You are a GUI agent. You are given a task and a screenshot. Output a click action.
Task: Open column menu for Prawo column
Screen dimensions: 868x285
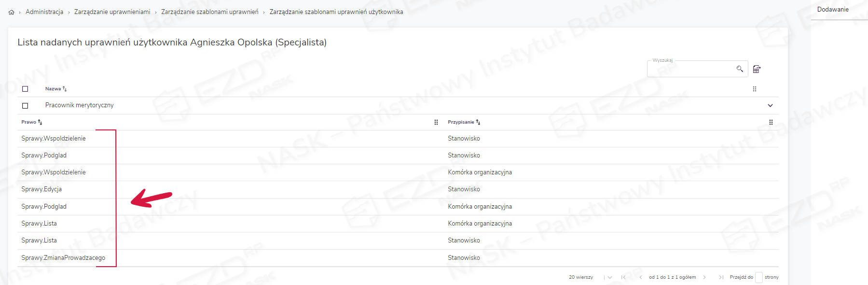[436, 122]
